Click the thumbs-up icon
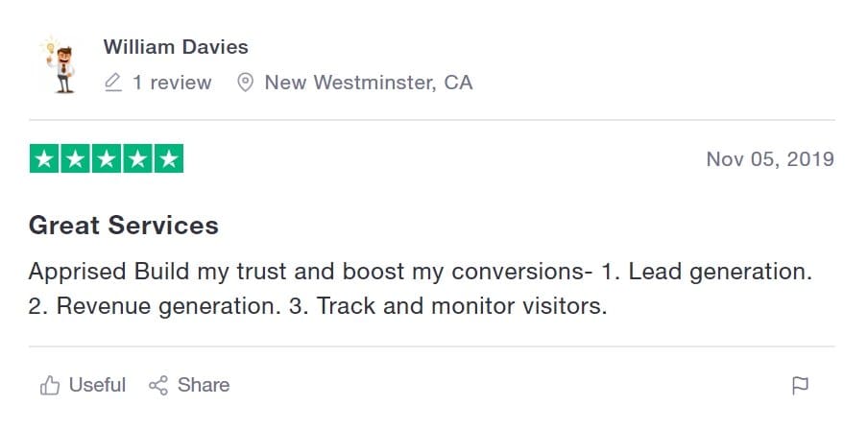 coord(50,386)
